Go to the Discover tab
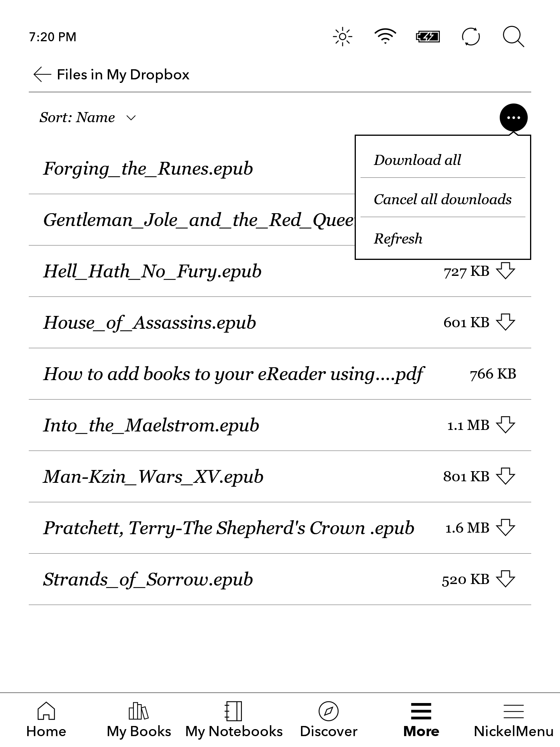This screenshot has height=747, width=560. pos(328,719)
